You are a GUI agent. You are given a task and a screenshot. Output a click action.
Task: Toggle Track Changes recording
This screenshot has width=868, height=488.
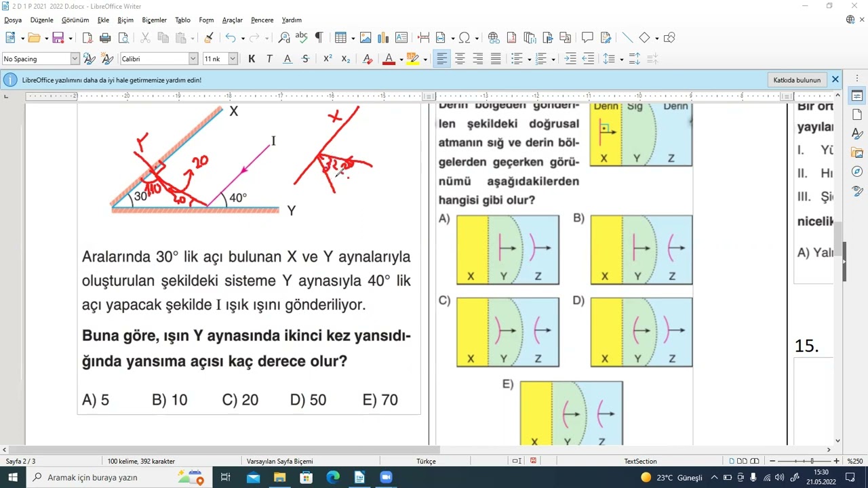tap(606, 38)
